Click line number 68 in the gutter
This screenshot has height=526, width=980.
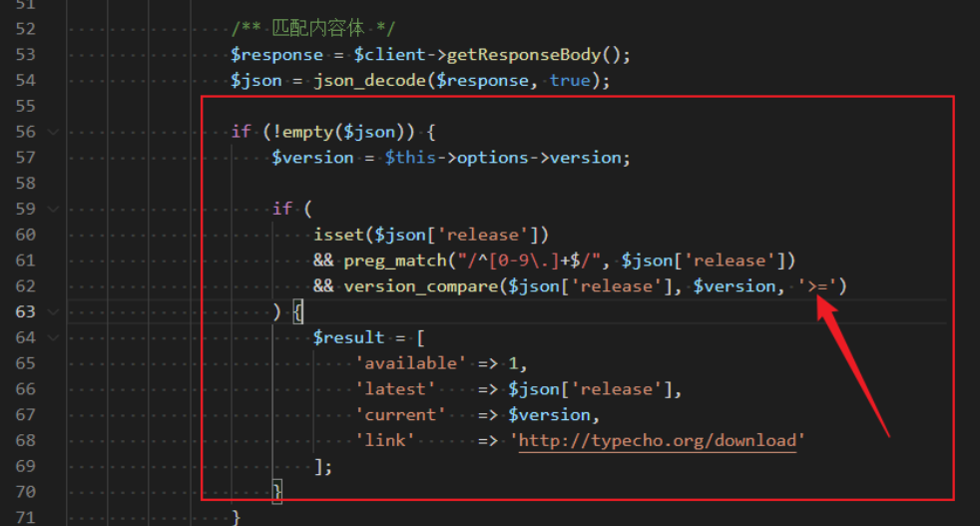(x=26, y=441)
